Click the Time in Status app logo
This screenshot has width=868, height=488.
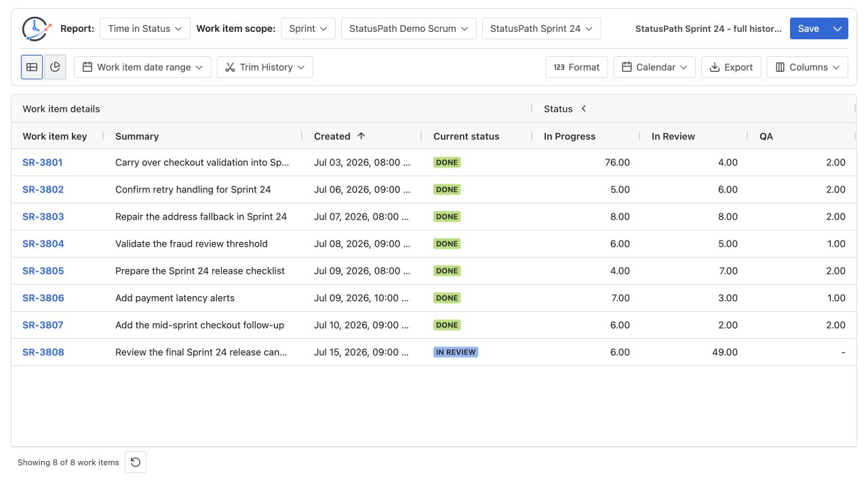(x=37, y=28)
